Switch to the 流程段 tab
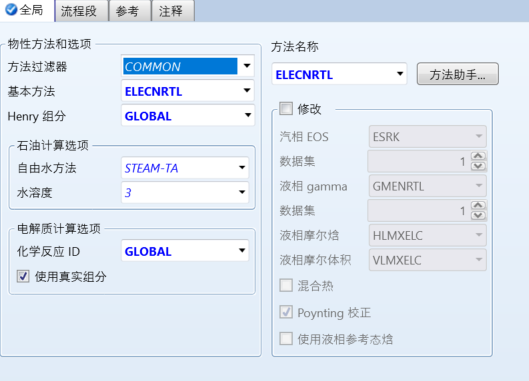This screenshot has width=529, height=381. [x=81, y=11]
